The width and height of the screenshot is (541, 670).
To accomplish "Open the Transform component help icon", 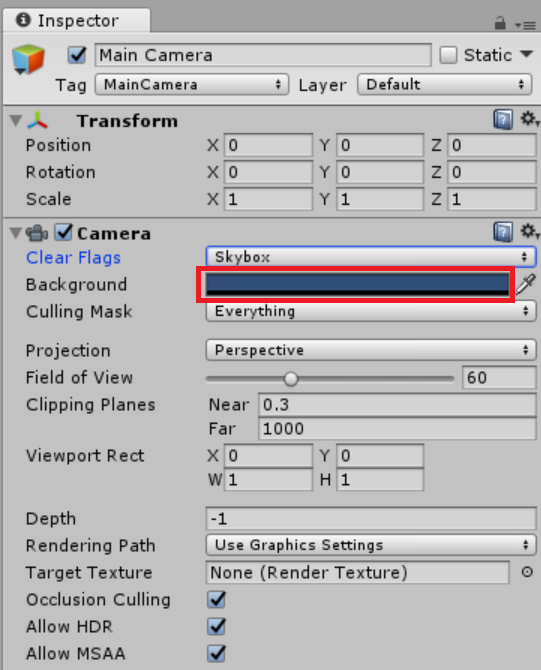I will pyautogui.click(x=503, y=119).
